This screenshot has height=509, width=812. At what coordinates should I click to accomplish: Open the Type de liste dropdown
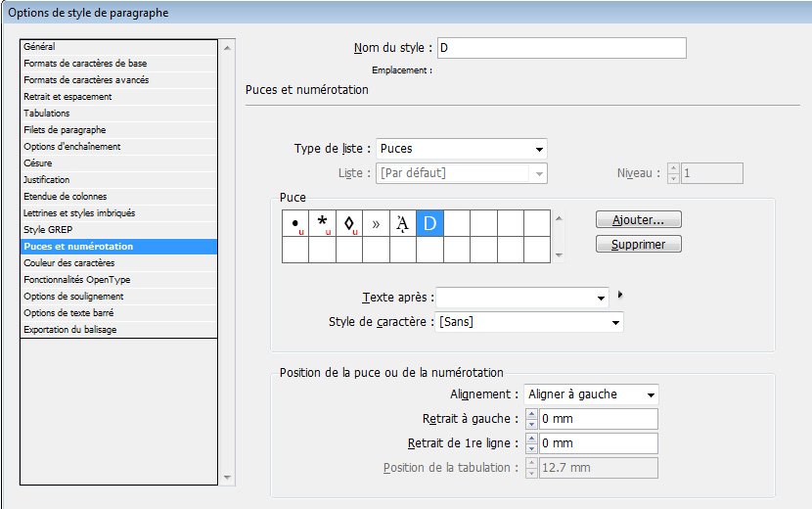click(x=539, y=150)
